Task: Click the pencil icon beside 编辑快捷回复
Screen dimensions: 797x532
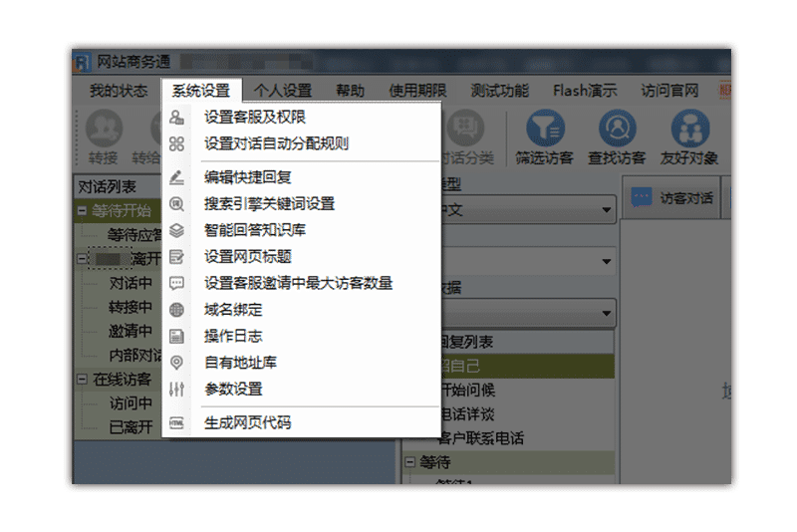Action: (176, 178)
